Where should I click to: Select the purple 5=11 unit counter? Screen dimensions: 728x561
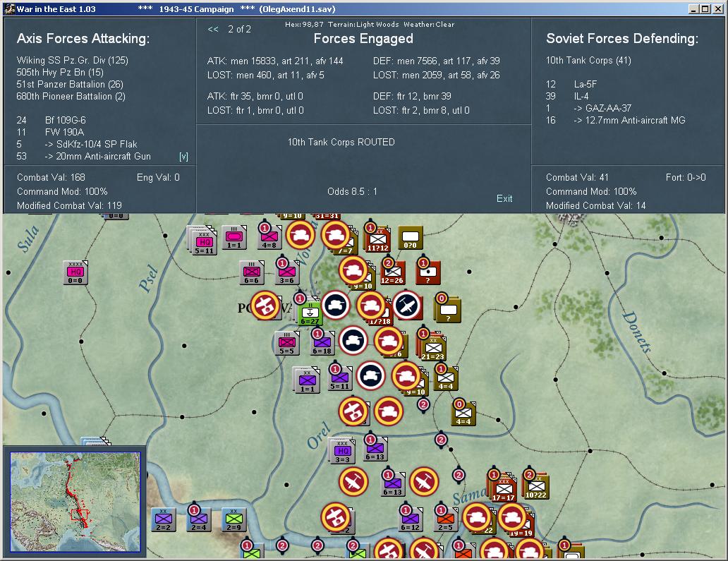tap(339, 378)
